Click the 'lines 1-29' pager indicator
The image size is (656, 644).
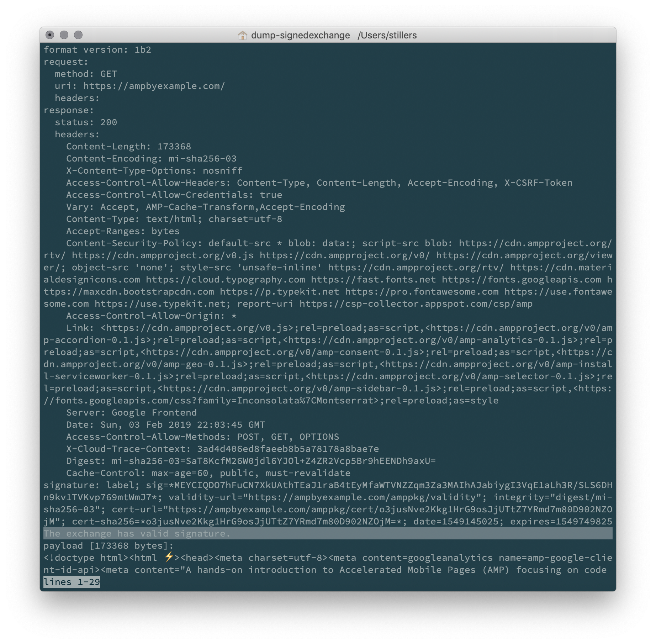point(71,582)
